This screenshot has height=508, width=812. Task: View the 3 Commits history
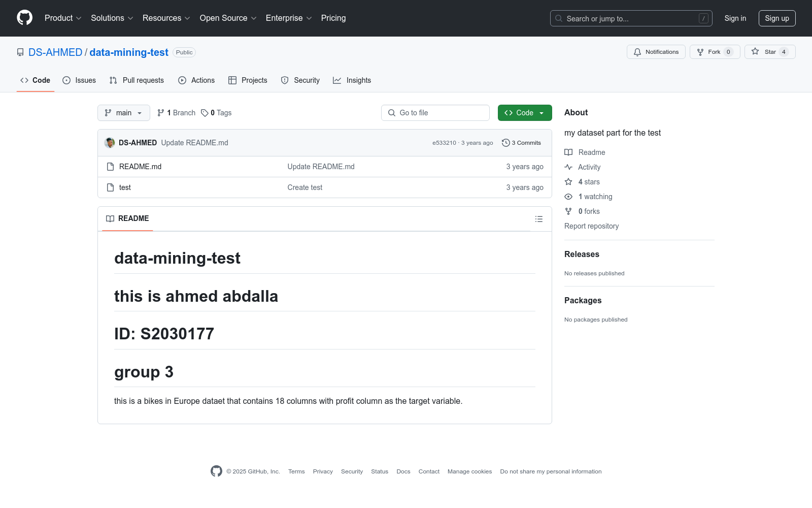pyautogui.click(x=521, y=143)
